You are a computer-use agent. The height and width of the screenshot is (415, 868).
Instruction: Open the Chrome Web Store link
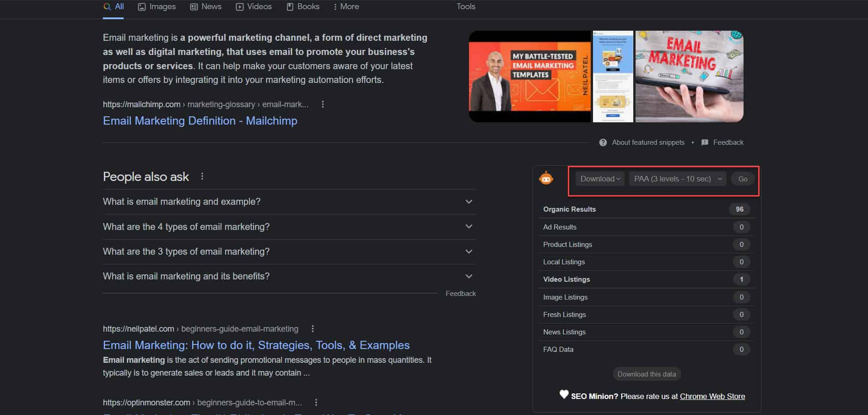coord(712,396)
